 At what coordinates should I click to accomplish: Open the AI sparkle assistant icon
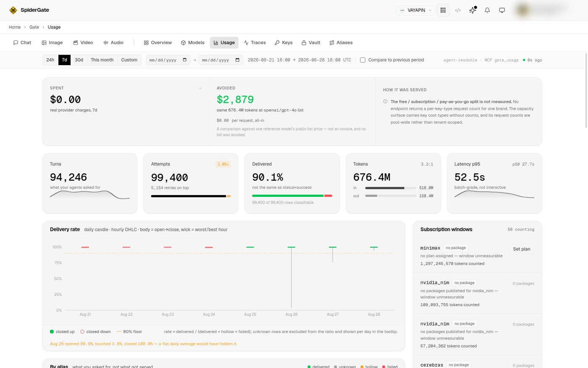coord(472,10)
